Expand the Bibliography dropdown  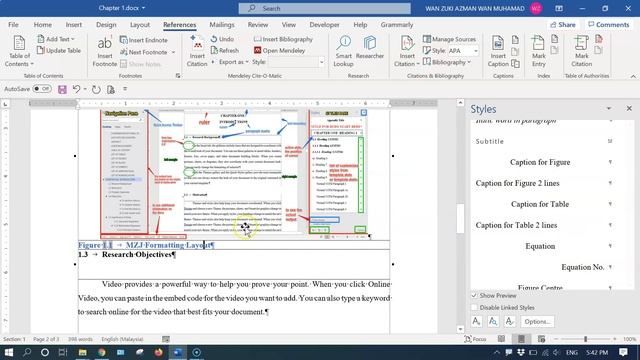coord(447,62)
